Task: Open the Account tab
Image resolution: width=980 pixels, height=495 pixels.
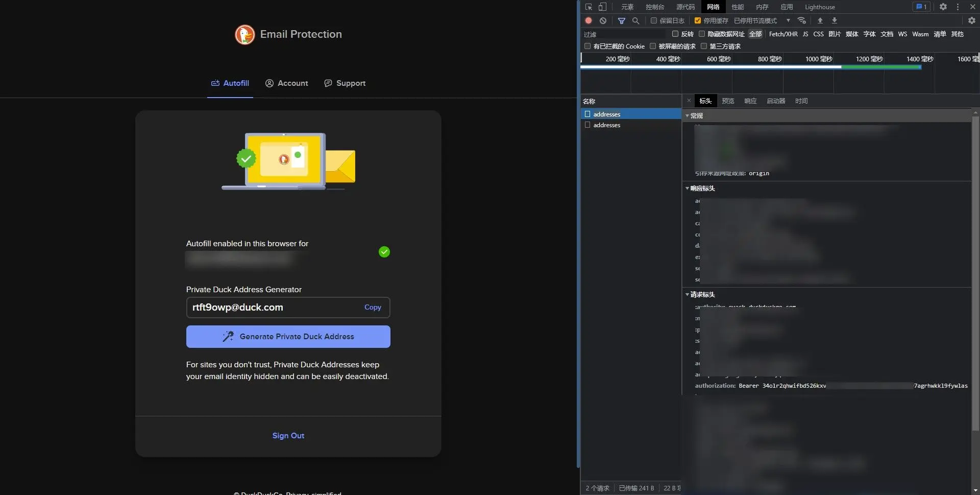Action: [286, 83]
